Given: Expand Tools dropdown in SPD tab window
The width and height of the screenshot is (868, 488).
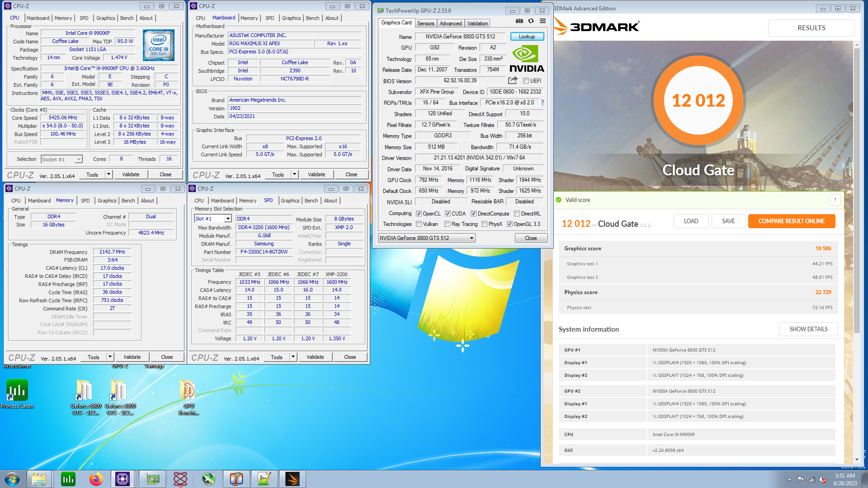Looking at the screenshot, I should [x=293, y=357].
